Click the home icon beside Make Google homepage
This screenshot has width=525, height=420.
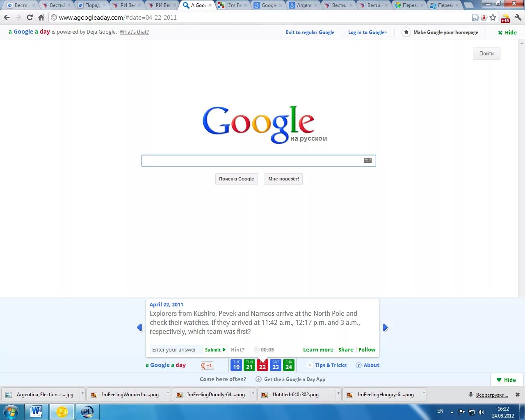pyautogui.click(x=406, y=32)
